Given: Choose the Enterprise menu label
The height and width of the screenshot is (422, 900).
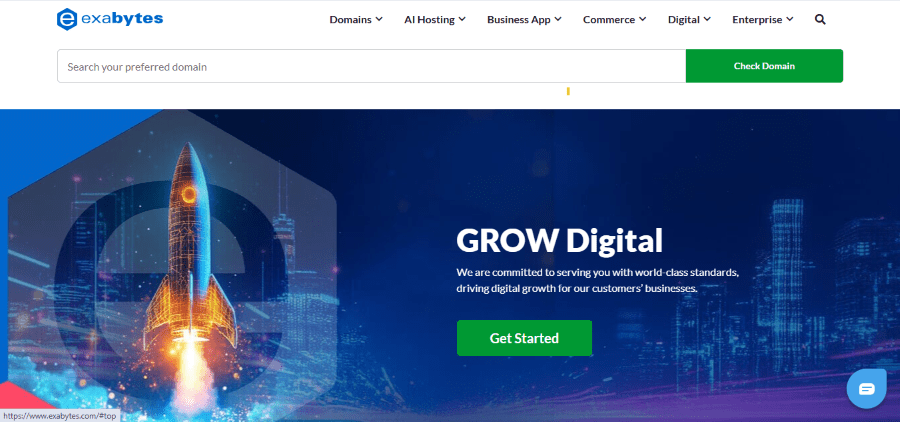Looking at the screenshot, I should pos(757,20).
